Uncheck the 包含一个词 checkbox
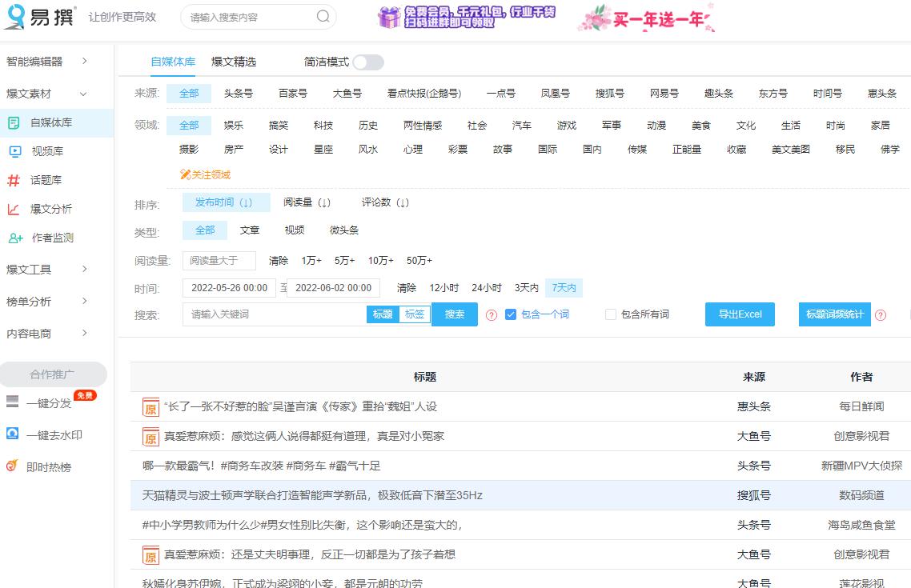Screen dimensions: 911x588 pos(511,314)
